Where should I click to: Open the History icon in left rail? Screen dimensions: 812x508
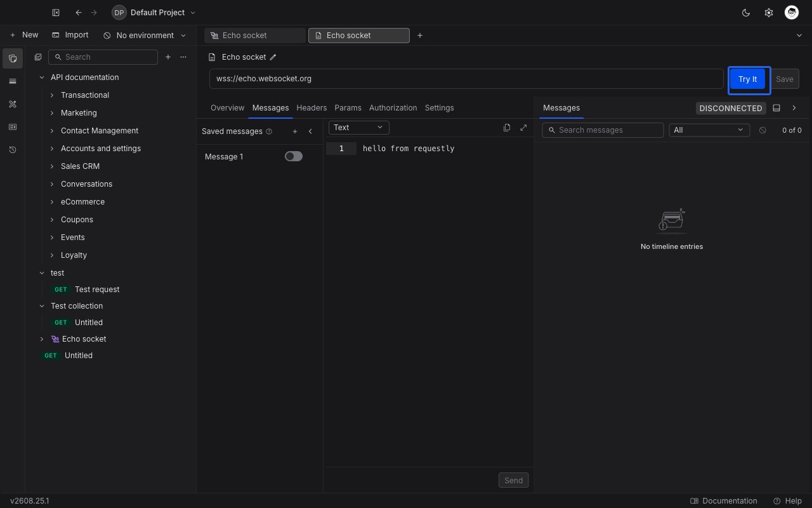pos(13,150)
